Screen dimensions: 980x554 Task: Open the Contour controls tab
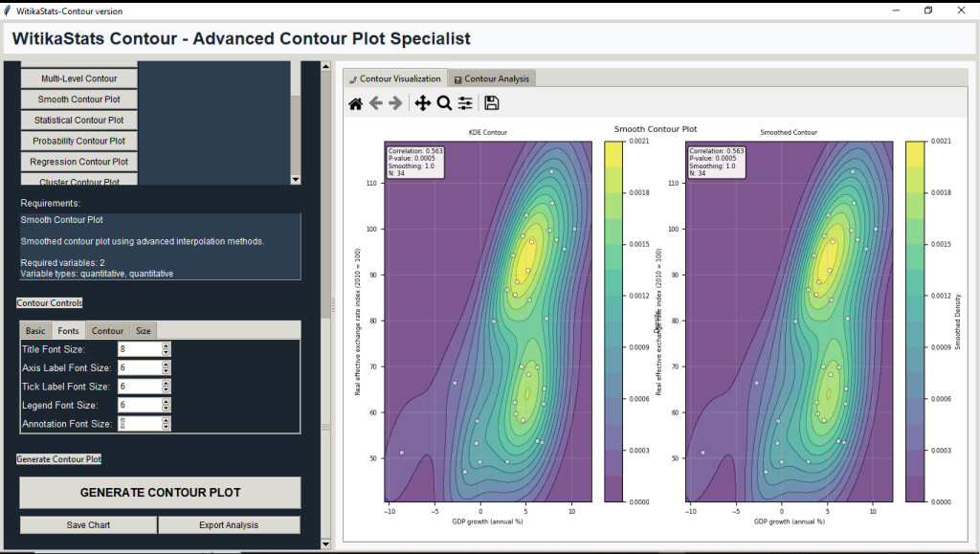(x=107, y=330)
